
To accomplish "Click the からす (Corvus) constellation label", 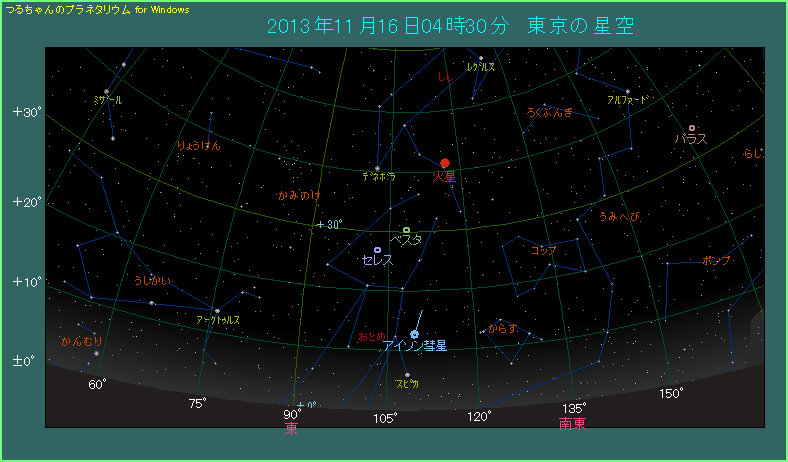I will point(502,328).
